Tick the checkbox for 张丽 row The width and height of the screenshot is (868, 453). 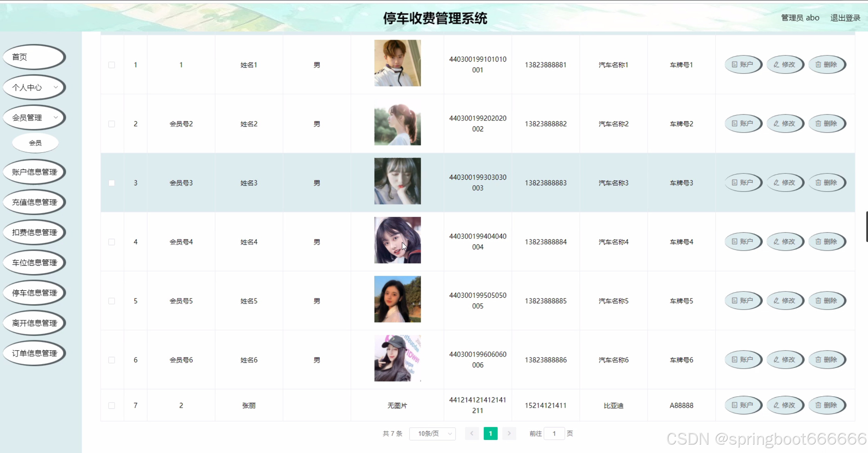click(112, 405)
